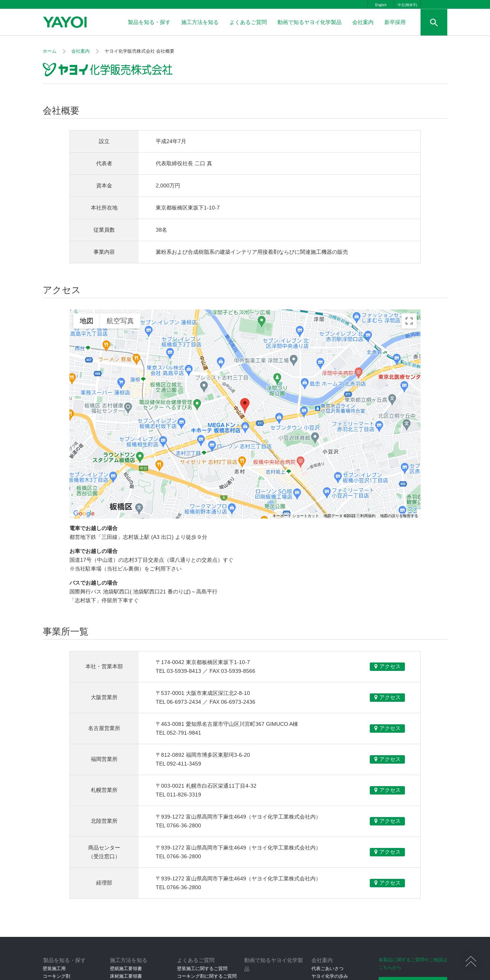This screenshot has width=490, height=980.
Task: Select the 中外製薬工業 浮間工場 gray marker
Action: click(x=293, y=359)
